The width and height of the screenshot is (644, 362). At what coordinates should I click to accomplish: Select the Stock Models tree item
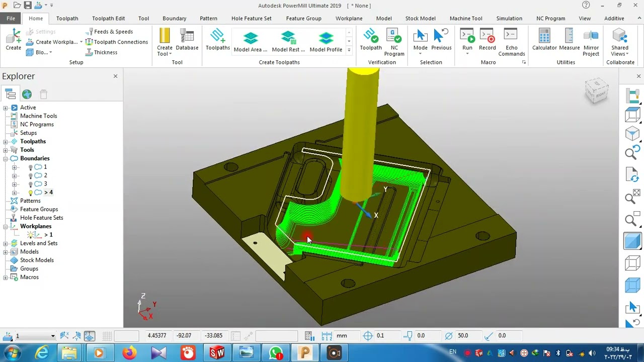point(37,260)
